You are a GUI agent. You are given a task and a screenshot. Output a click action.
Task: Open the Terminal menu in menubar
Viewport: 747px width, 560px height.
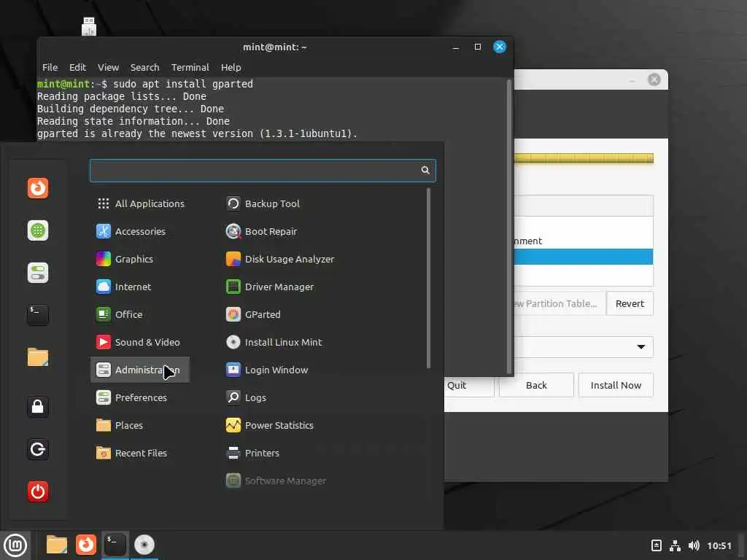click(190, 67)
